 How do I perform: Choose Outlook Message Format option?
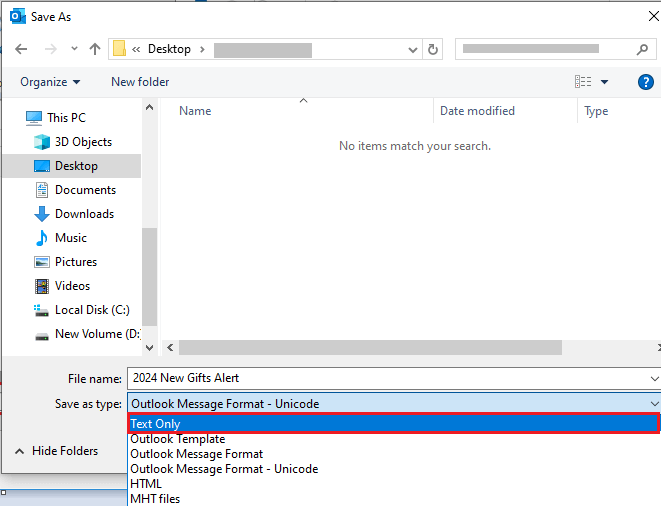[196, 454]
